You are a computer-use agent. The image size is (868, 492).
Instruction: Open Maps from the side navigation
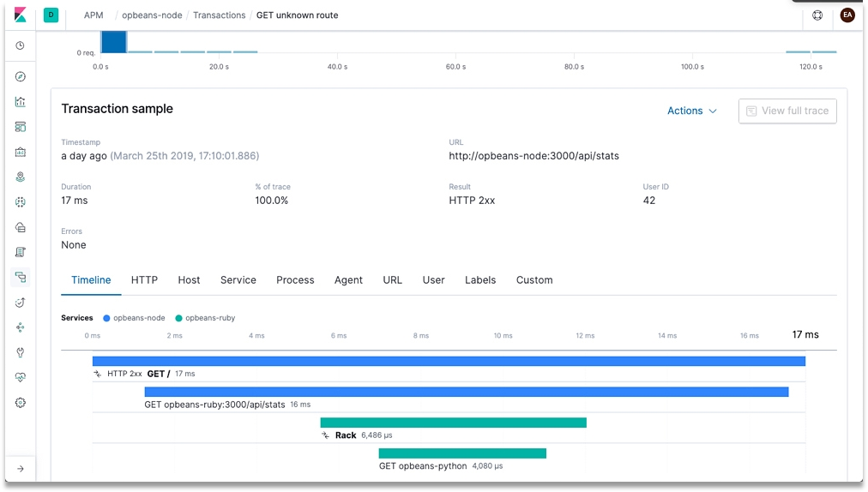(x=21, y=177)
